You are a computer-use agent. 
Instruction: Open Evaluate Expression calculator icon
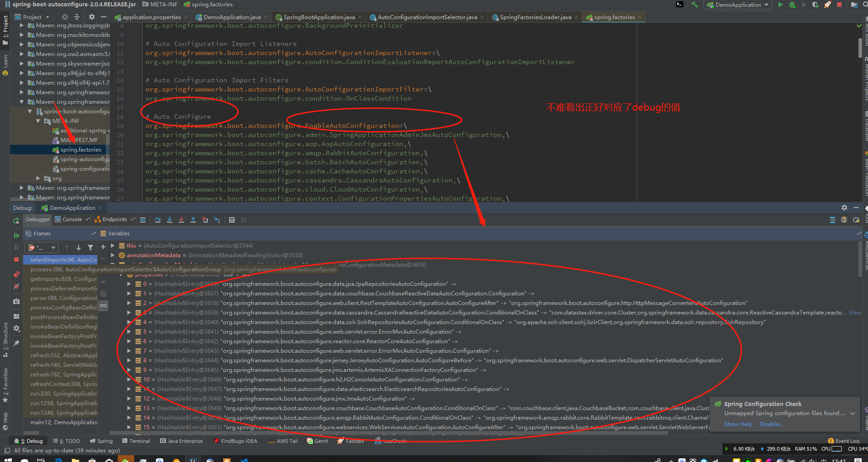click(x=232, y=220)
